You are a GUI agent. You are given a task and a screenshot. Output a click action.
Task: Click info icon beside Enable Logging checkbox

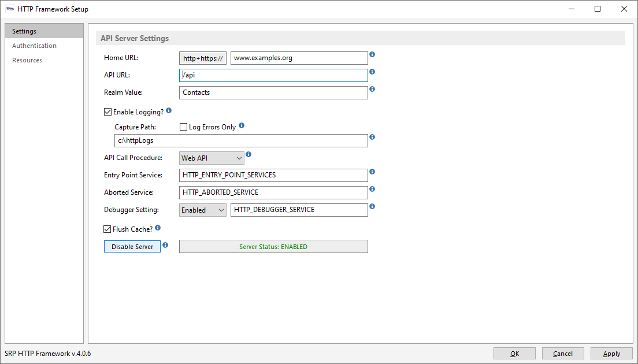point(169,110)
